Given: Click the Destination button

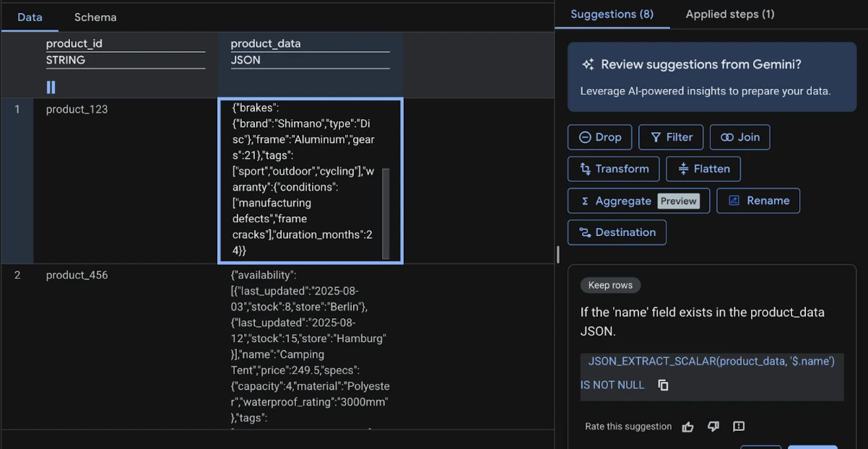Looking at the screenshot, I should pyautogui.click(x=617, y=232).
